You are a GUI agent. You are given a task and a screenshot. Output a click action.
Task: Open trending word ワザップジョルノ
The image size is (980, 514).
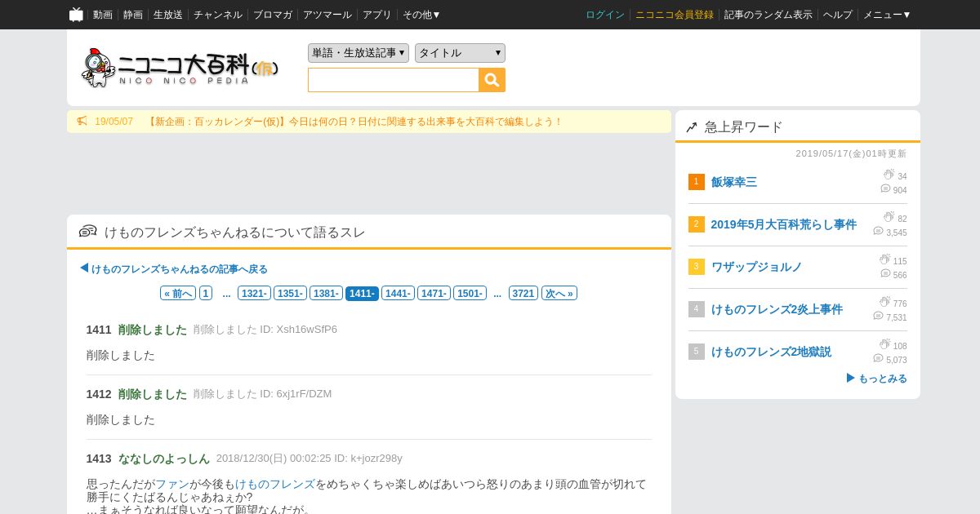[x=757, y=267]
